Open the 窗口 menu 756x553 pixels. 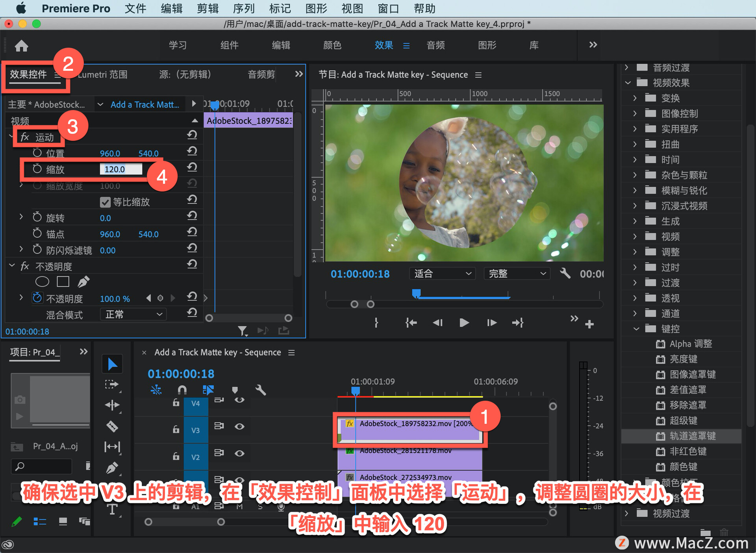click(x=388, y=8)
